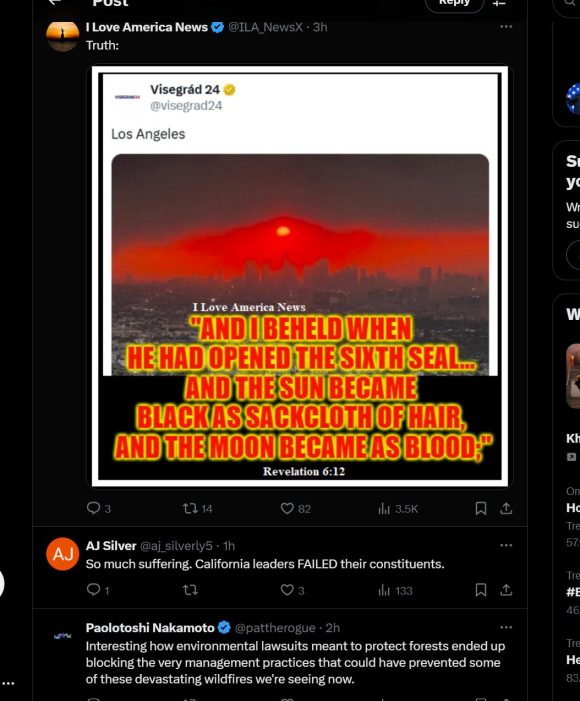Image resolution: width=580 pixels, height=701 pixels.
Task: Bookmark the I Love America News post
Action: (x=481, y=508)
